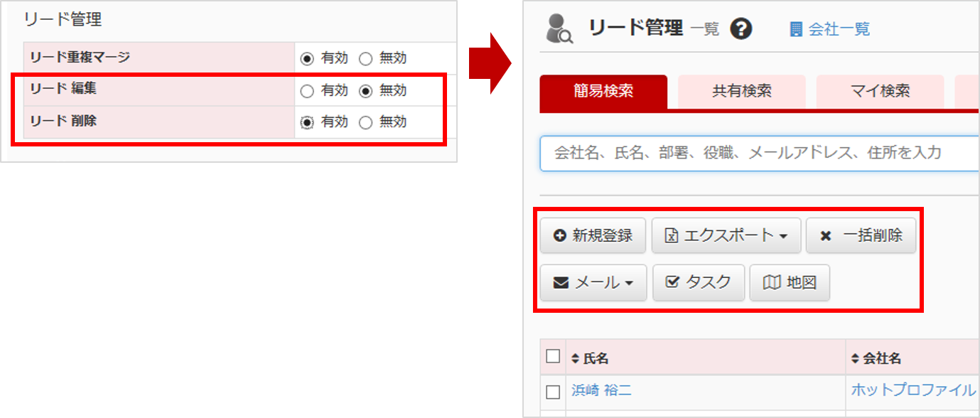Click the リード重複マージ label text
The width and height of the screenshot is (980, 418).
(x=80, y=58)
